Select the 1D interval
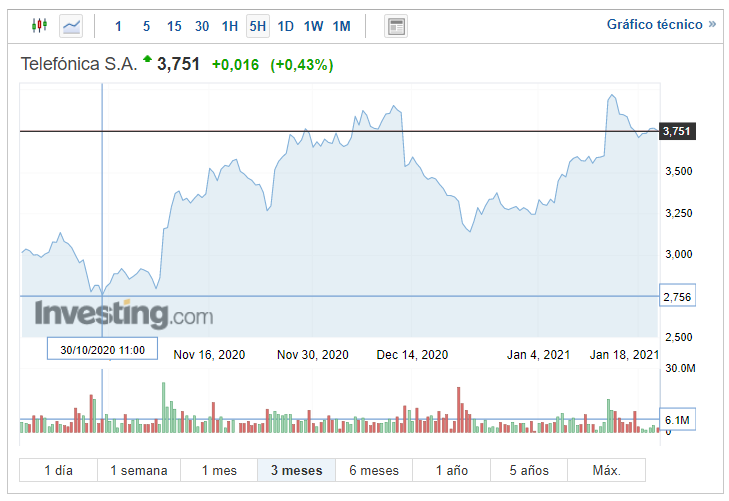The width and height of the screenshot is (729, 501). coord(286,26)
